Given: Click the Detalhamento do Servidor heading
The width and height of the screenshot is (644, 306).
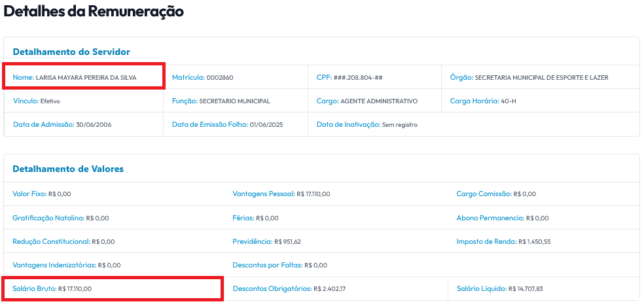Looking at the screenshot, I should (71, 52).
